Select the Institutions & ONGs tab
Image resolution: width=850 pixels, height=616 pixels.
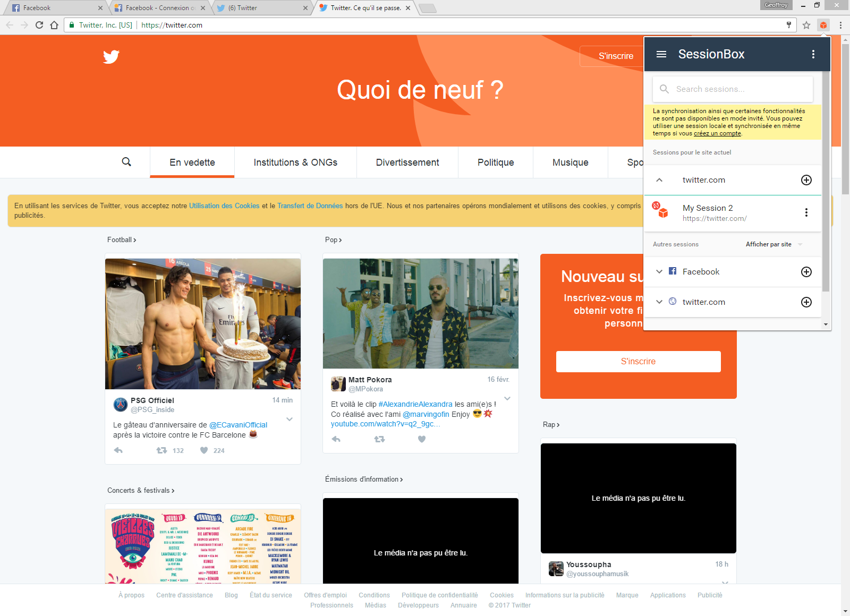[x=295, y=162]
